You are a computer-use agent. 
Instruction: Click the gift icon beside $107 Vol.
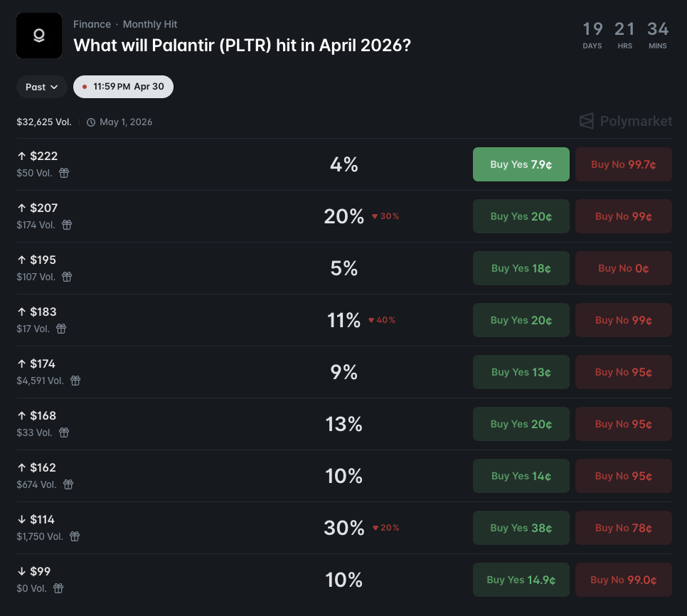67,277
